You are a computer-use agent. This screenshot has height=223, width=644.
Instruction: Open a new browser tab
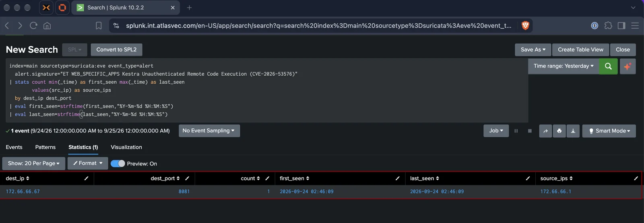click(x=189, y=8)
